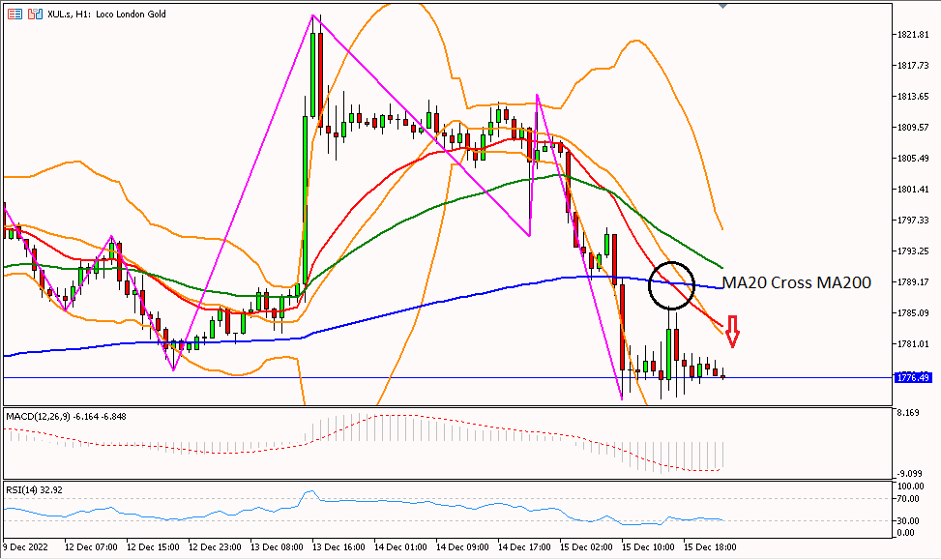Click the 1801.41 price scale value
The image size is (941, 560).
pos(913,189)
